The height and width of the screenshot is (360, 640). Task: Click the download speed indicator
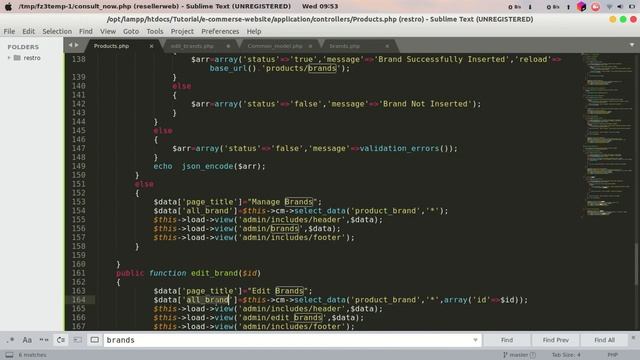(x=520, y=7)
